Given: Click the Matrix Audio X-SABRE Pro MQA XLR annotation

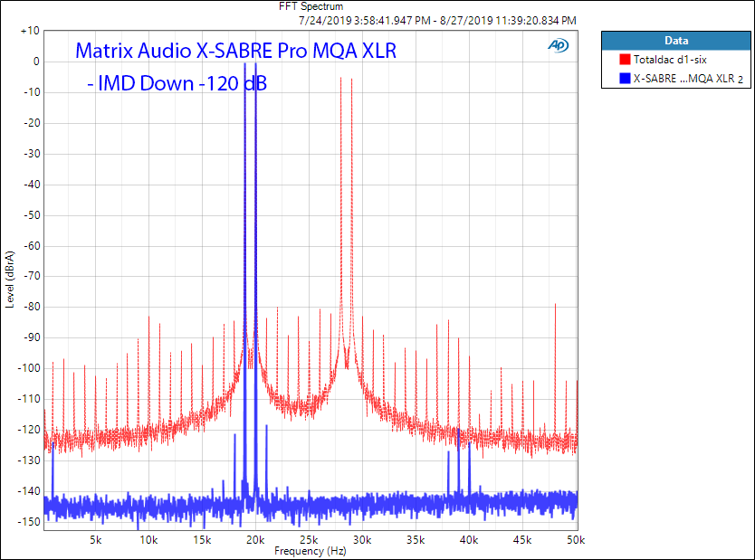Looking at the screenshot, I should tap(236, 51).
